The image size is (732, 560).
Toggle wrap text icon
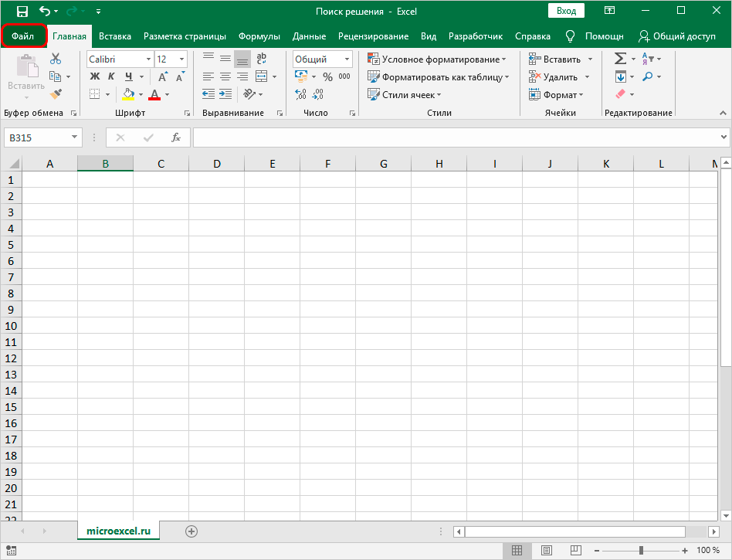tap(262, 59)
